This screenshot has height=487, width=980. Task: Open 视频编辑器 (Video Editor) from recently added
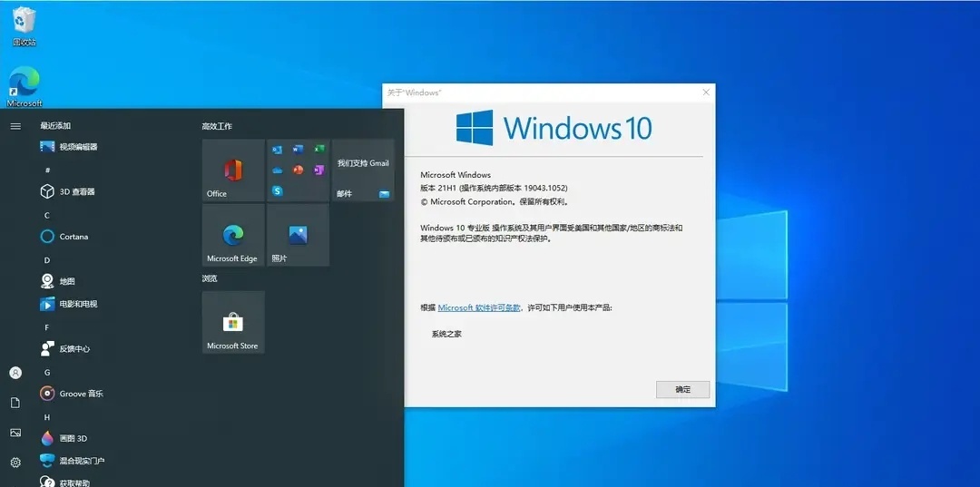pyautogui.click(x=69, y=147)
